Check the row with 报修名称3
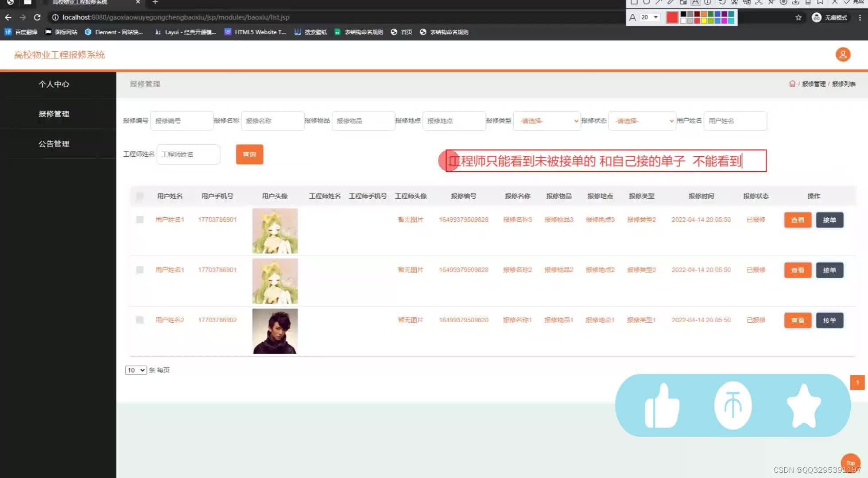 click(140, 220)
